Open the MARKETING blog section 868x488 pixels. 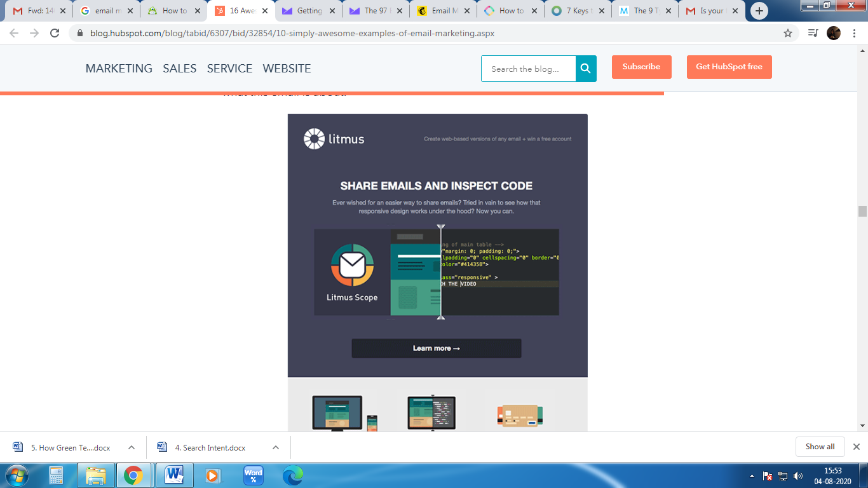click(x=119, y=69)
